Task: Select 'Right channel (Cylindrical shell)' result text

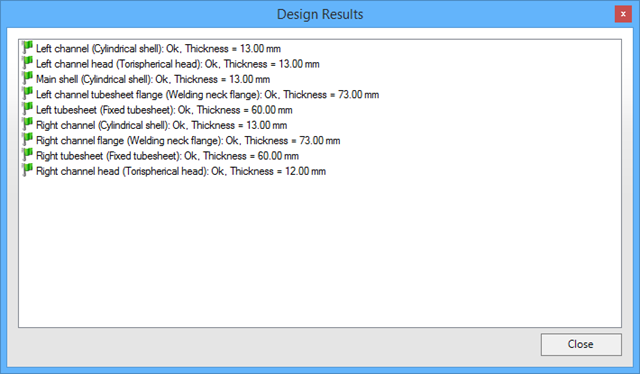Action: click(x=162, y=125)
